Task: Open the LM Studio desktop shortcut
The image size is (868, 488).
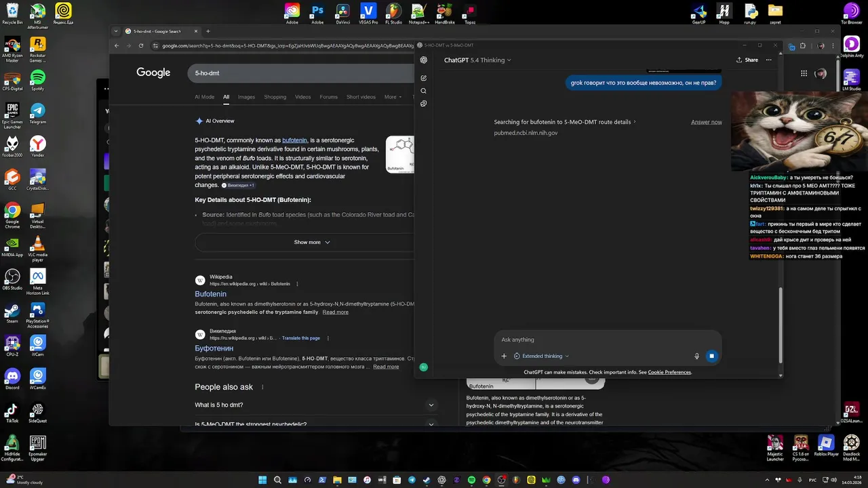Action: [851, 81]
